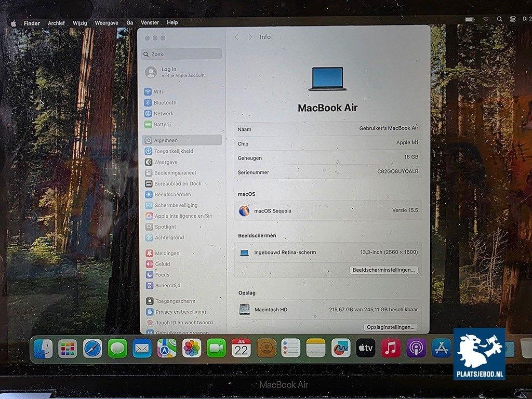532x399 pixels.
Task: Open the Venster menu
Action: pyautogui.click(x=150, y=22)
